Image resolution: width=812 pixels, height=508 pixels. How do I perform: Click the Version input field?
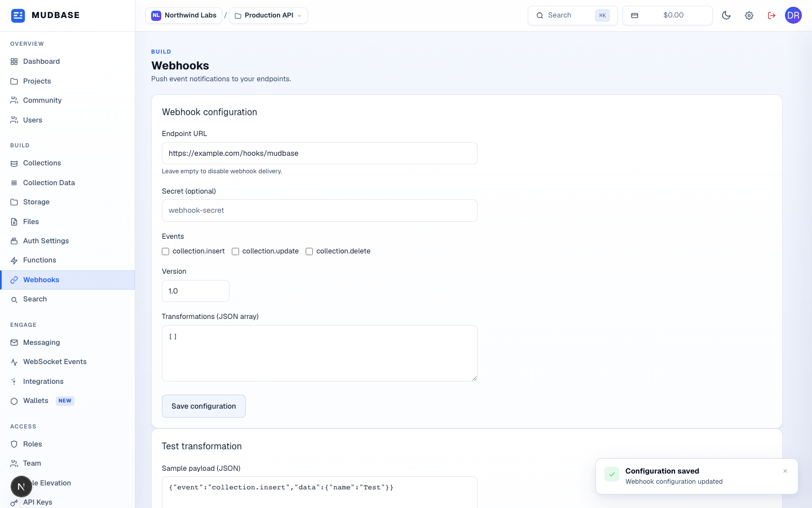click(196, 291)
